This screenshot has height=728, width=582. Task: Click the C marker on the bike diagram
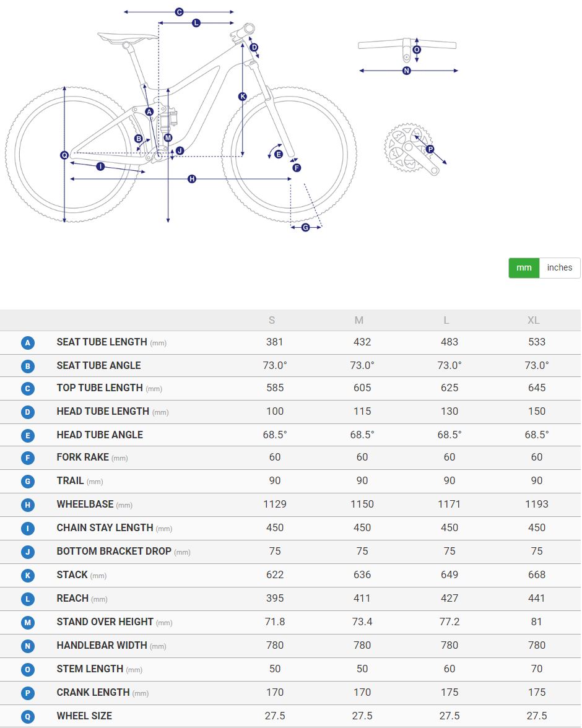(179, 12)
